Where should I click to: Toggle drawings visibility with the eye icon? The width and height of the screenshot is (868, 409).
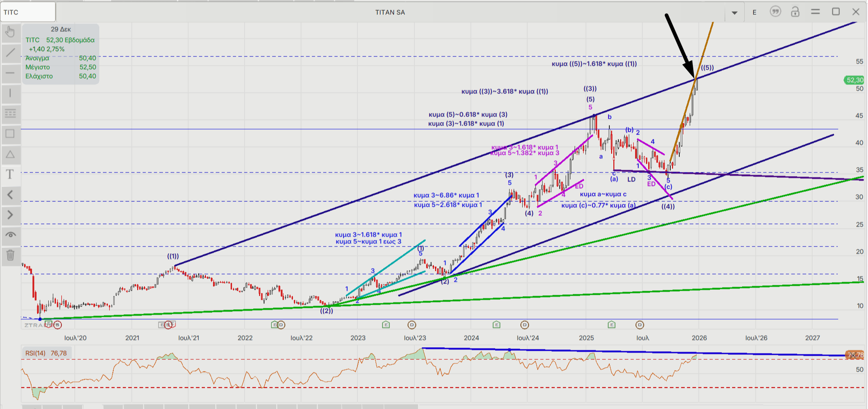(10, 235)
